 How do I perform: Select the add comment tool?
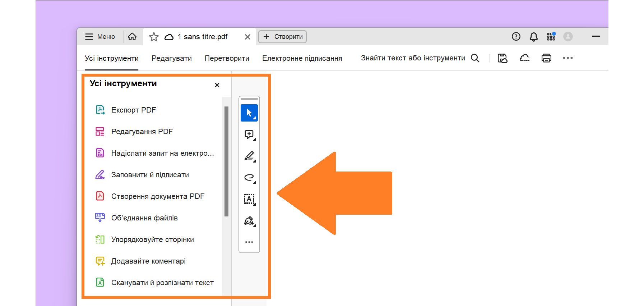click(x=249, y=134)
